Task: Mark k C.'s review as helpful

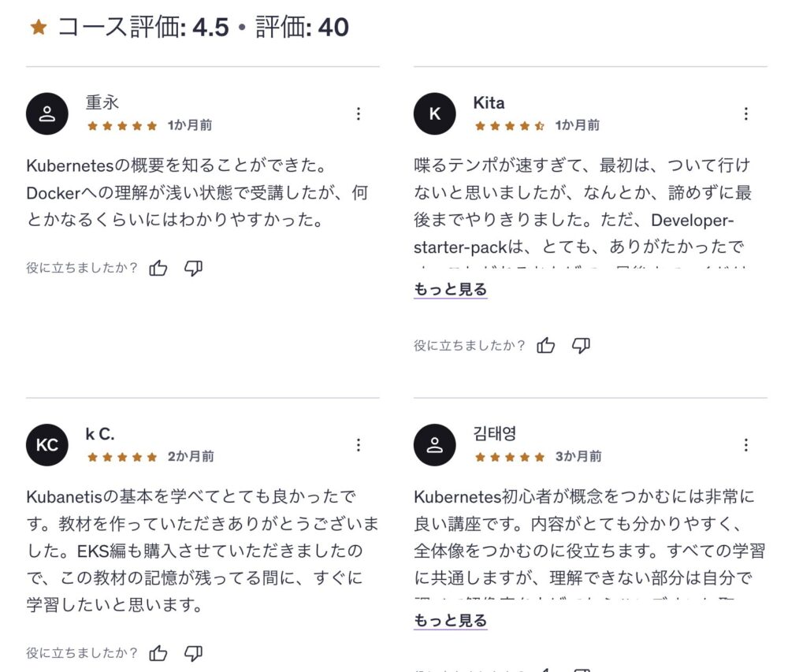Action: coord(158,653)
